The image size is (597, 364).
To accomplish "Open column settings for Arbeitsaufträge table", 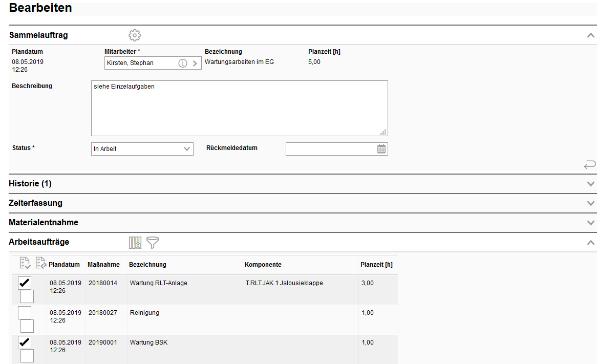I will (135, 243).
